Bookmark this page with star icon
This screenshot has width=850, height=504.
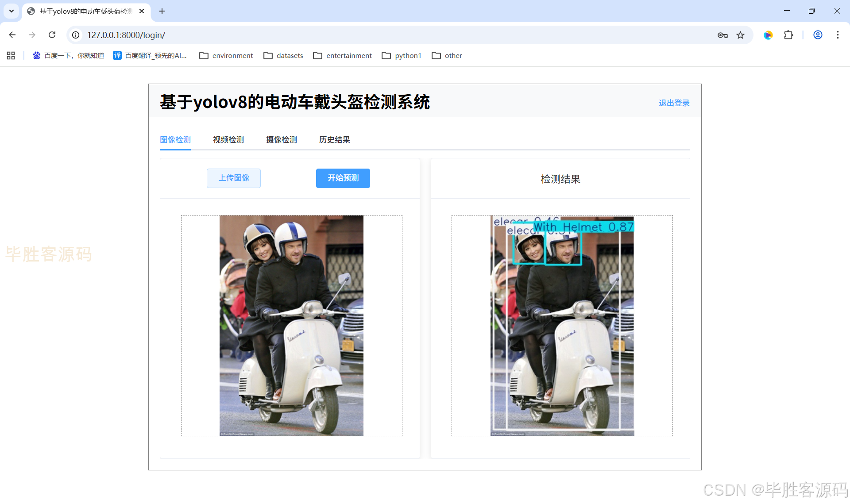740,35
